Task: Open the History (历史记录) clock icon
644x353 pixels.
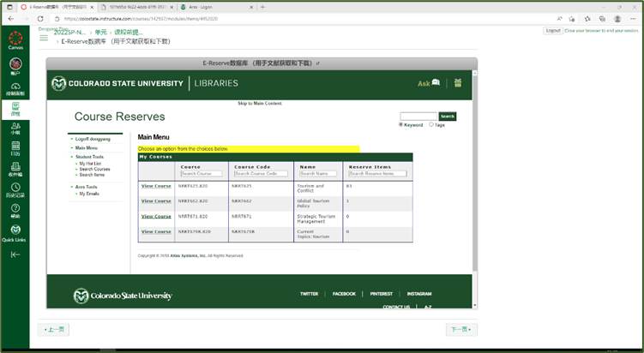Action: pyautogui.click(x=15, y=191)
